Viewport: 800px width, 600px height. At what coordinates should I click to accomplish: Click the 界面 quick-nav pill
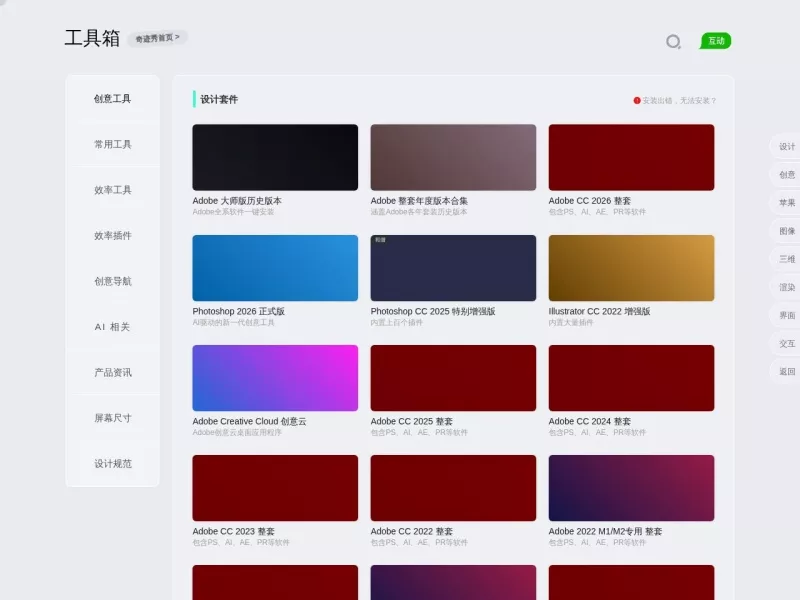pyautogui.click(x=786, y=315)
